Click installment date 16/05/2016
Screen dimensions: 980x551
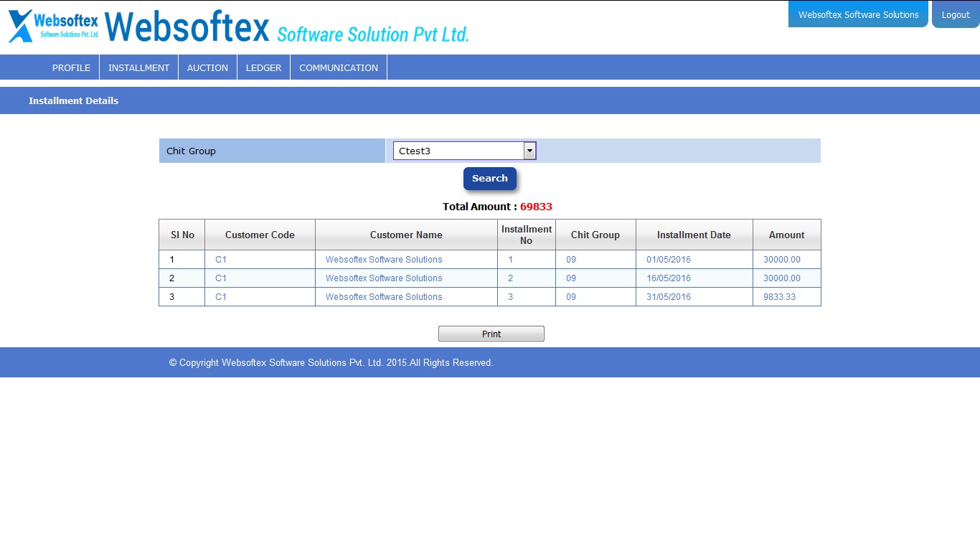pyautogui.click(x=669, y=278)
